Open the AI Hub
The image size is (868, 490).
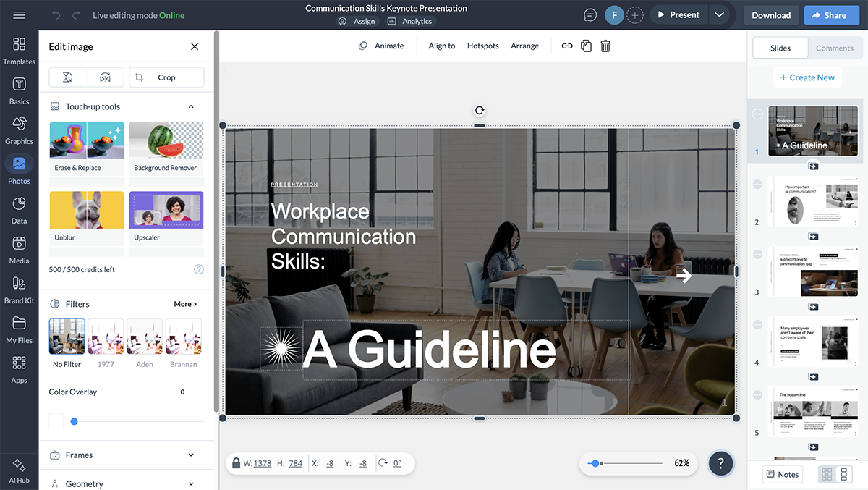(x=19, y=470)
